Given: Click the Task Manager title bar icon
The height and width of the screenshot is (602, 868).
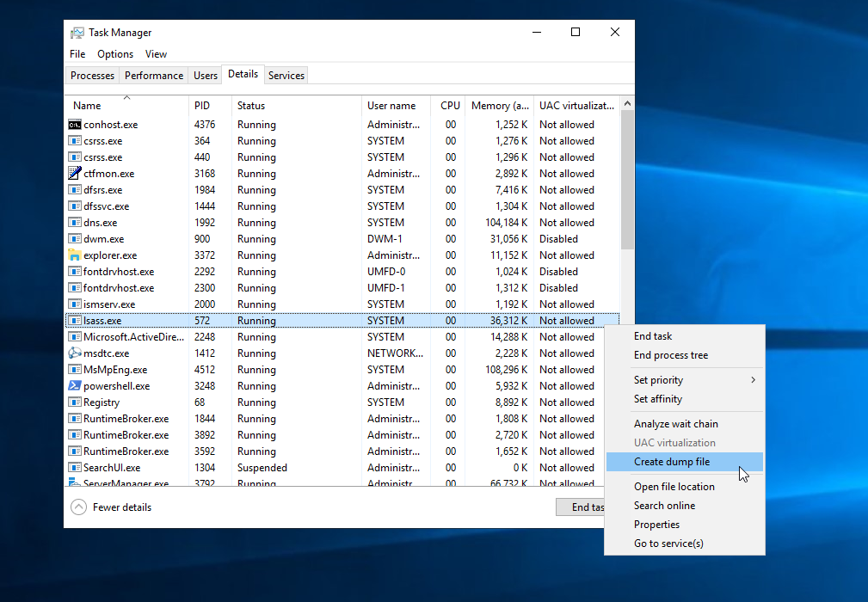Looking at the screenshot, I should click(x=77, y=33).
